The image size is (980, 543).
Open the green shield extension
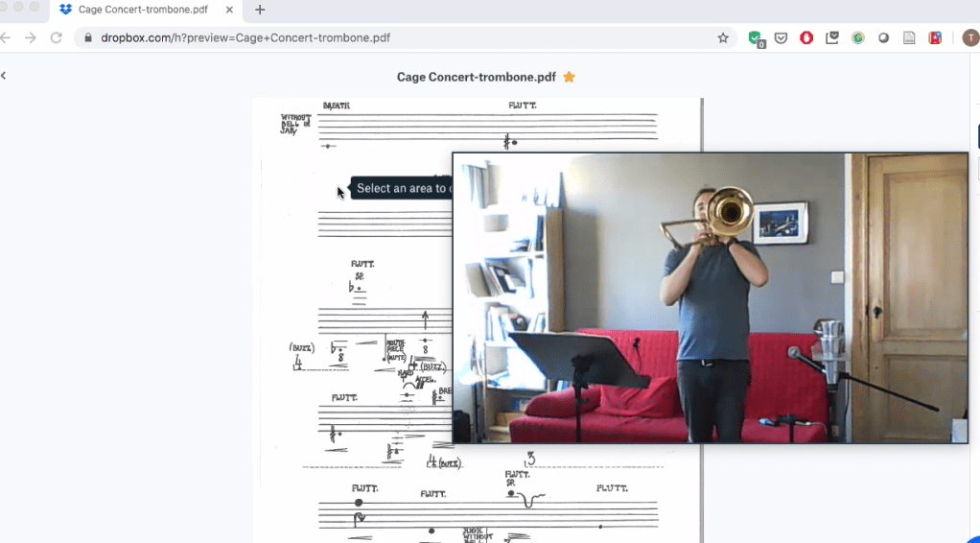coord(756,38)
